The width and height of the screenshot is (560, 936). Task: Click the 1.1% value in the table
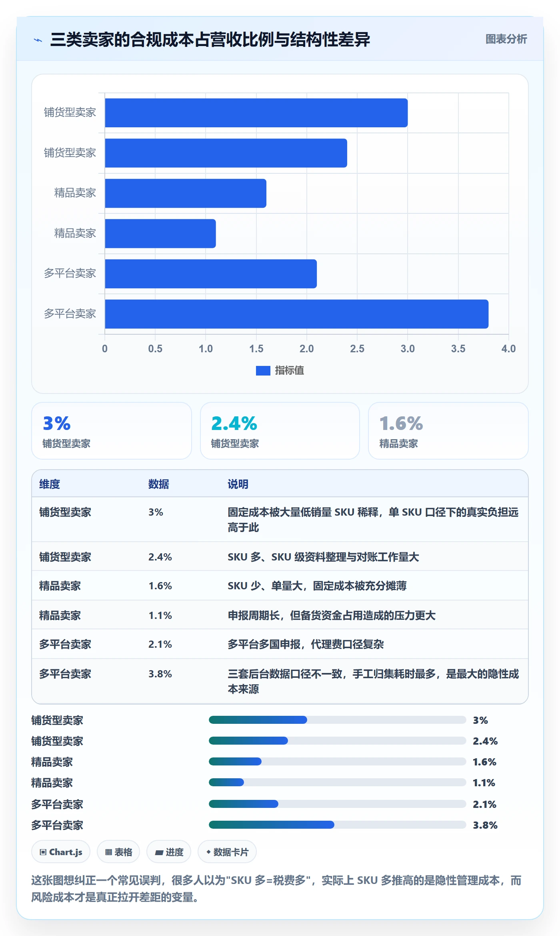[x=160, y=615]
